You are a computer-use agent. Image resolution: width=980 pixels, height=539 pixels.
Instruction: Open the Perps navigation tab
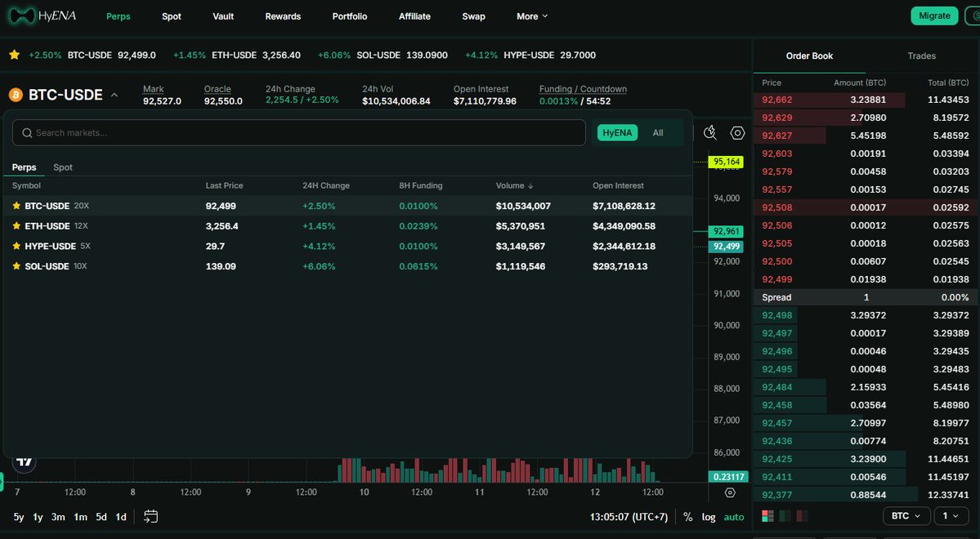(x=119, y=16)
